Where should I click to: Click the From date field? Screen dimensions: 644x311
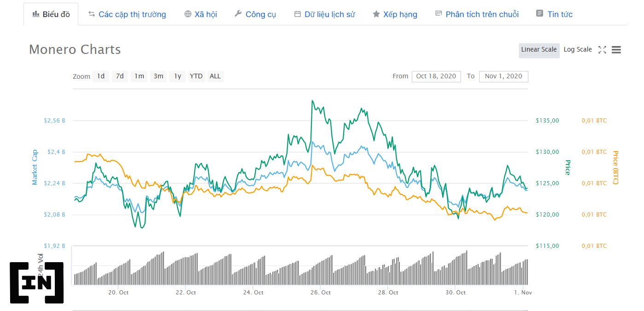[x=436, y=76]
